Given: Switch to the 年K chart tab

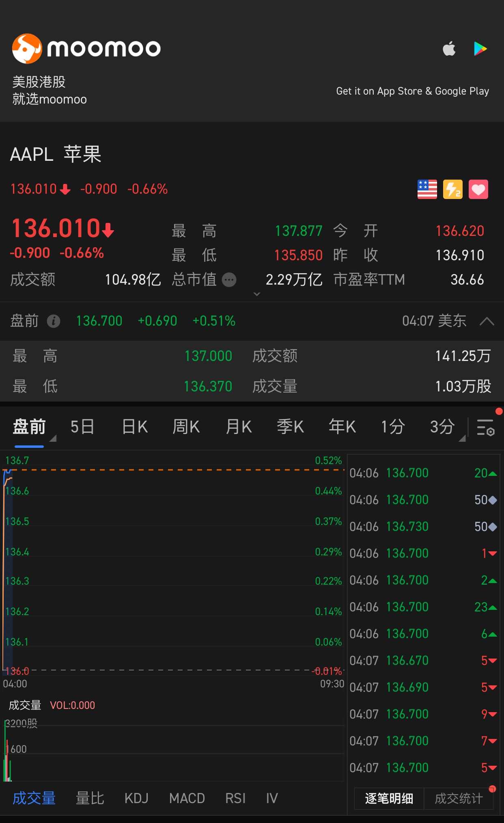Looking at the screenshot, I should [342, 427].
